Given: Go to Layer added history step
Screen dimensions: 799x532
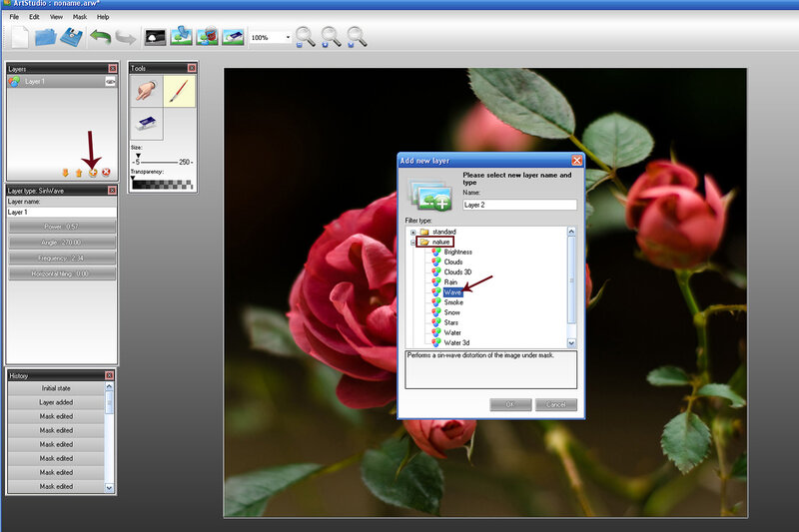Looking at the screenshot, I should [x=56, y=402].
